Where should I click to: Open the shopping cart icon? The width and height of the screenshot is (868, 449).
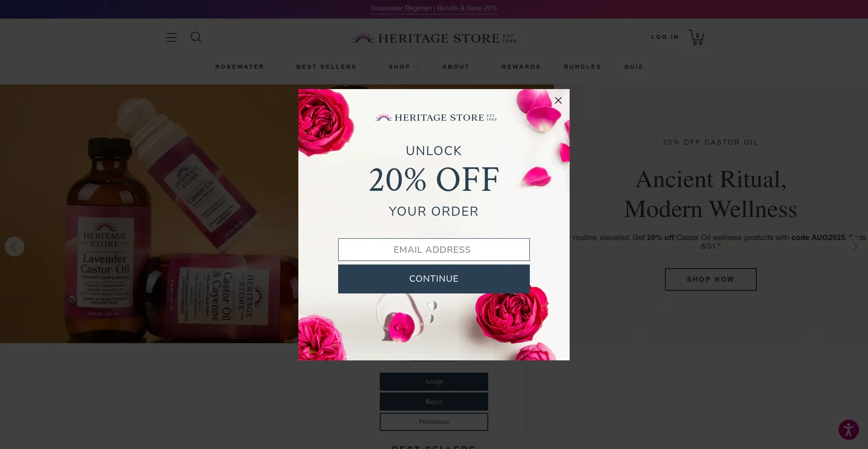coord(696,37)
